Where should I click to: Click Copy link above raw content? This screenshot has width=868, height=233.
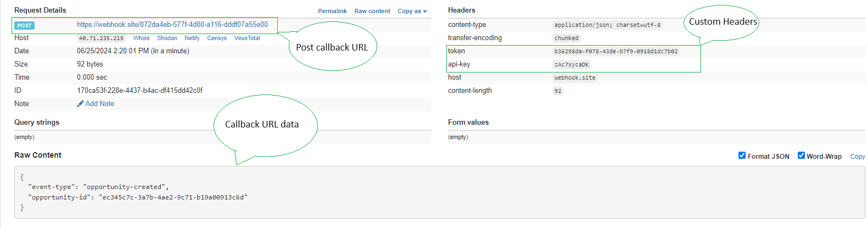[x=858, y=157]
